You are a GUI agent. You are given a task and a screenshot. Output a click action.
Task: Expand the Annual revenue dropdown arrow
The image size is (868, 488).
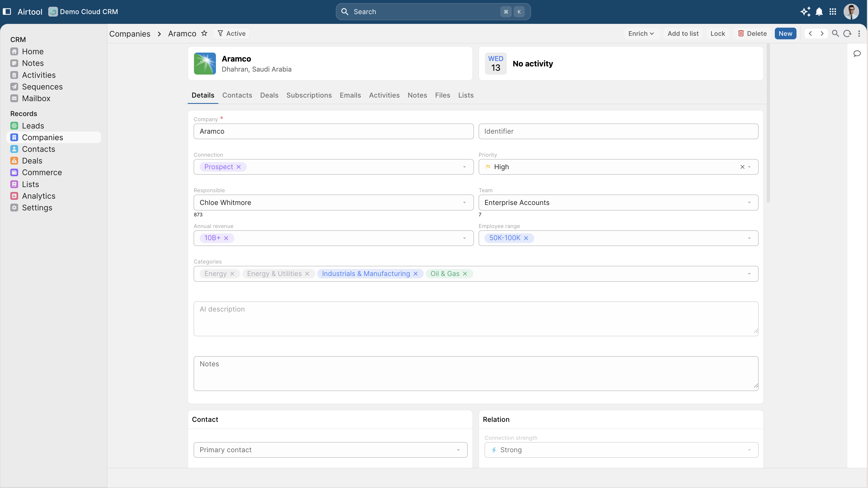pos(464,238)
